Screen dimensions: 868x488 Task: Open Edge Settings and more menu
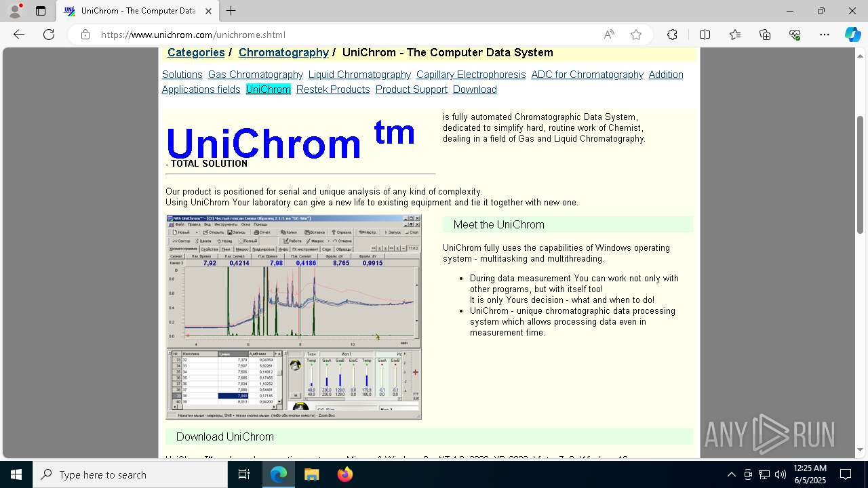click(x=825, y=35)
